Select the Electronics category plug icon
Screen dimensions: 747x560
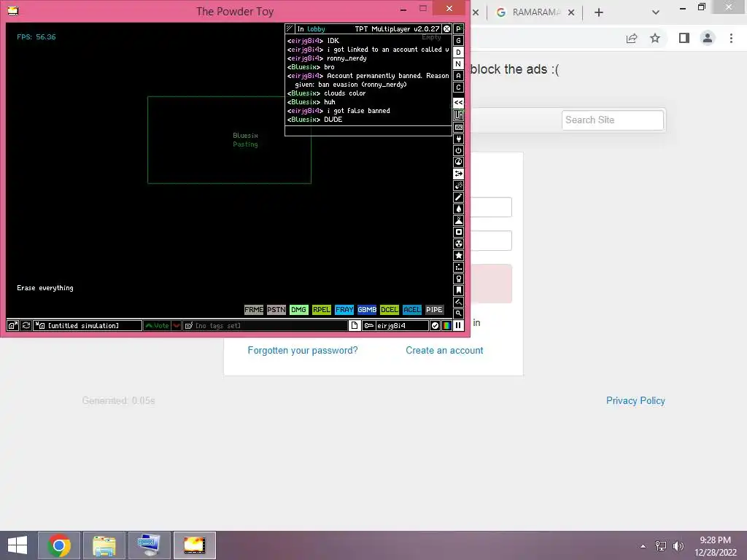coord(458,139)
